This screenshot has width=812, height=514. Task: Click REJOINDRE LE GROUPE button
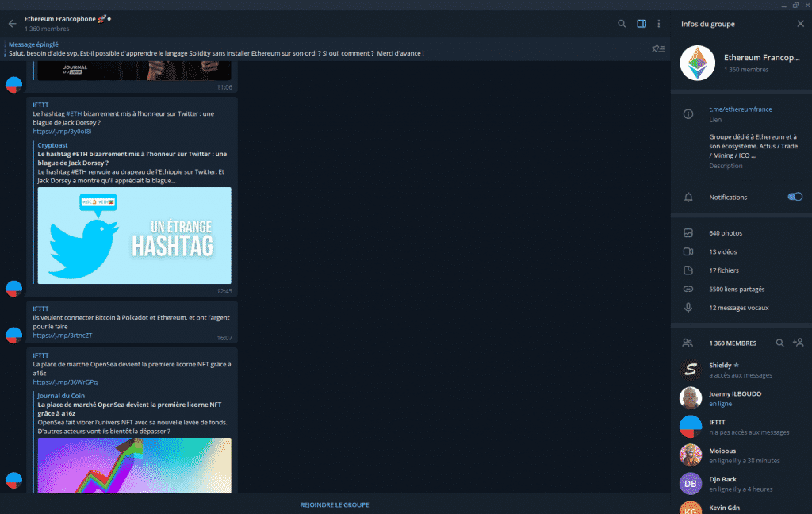[x=334, y=504]
